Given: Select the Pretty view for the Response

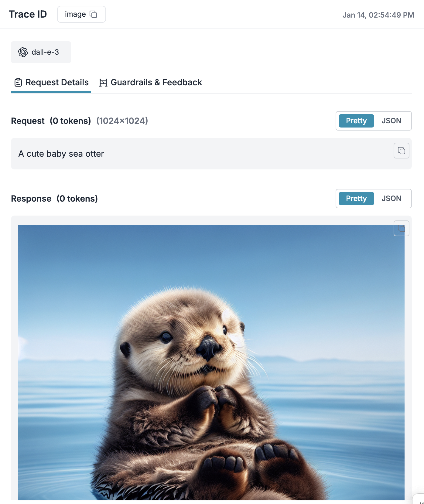Looking at the screenshot, I should click(x=356, y=199).
